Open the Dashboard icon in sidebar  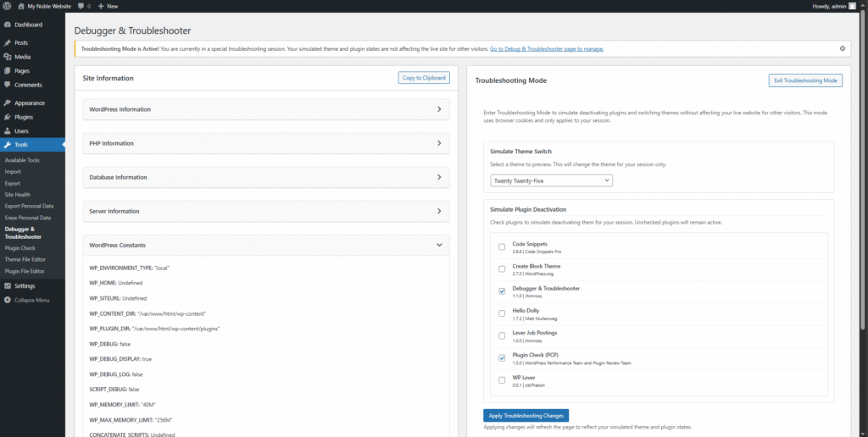tap(8, 25)
